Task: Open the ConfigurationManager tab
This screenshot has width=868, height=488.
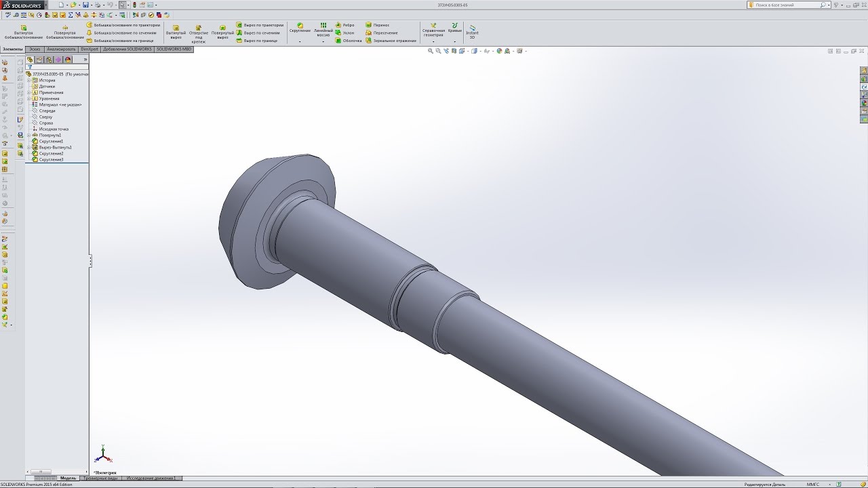Action: click(49, 60)
